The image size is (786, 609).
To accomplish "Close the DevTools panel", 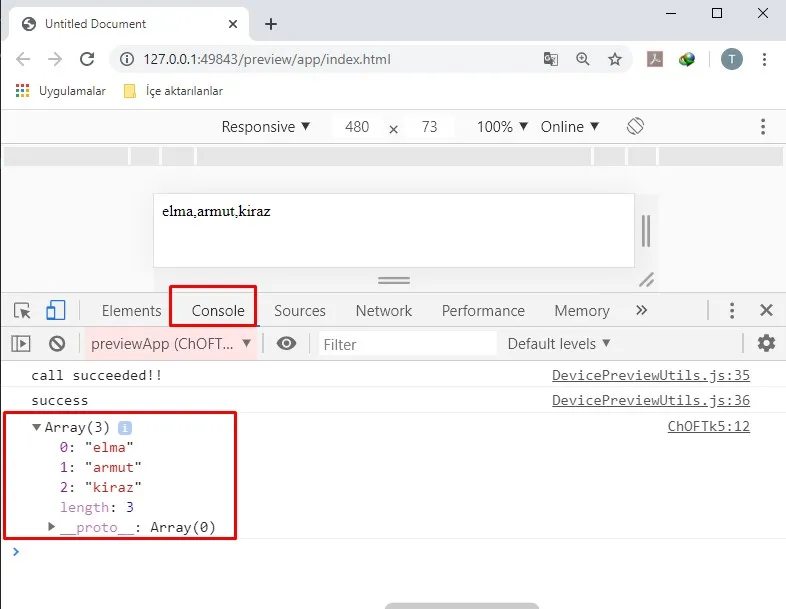I will tap(766, 310).
